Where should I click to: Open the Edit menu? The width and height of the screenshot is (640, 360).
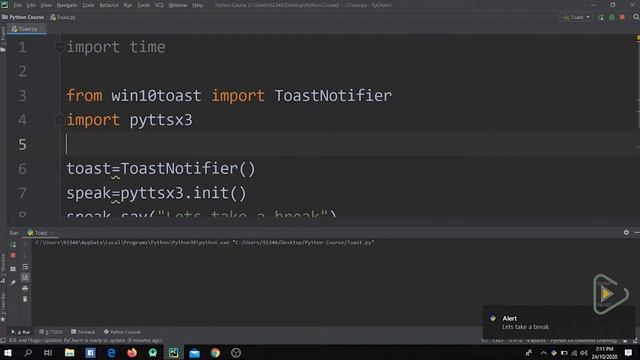tap(31, 5)
